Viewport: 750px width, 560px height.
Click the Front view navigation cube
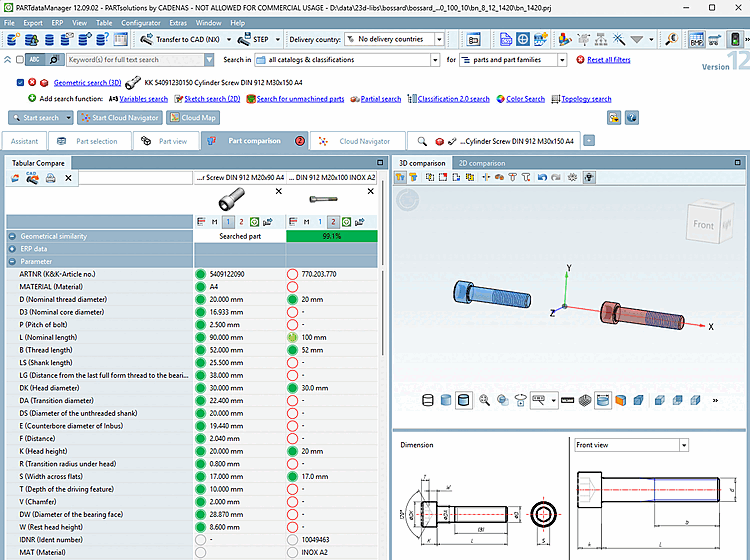[703, 225]
